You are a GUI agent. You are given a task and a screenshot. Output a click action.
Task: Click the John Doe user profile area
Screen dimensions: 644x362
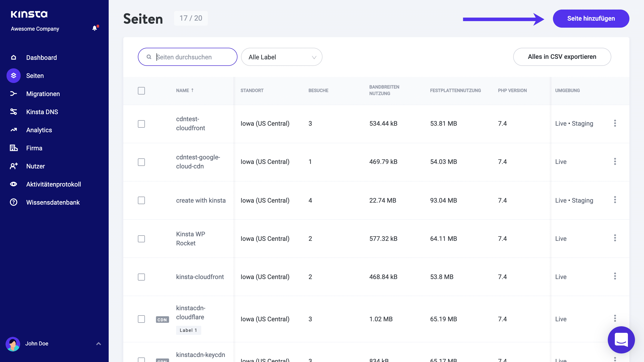(x=54, y=343)
